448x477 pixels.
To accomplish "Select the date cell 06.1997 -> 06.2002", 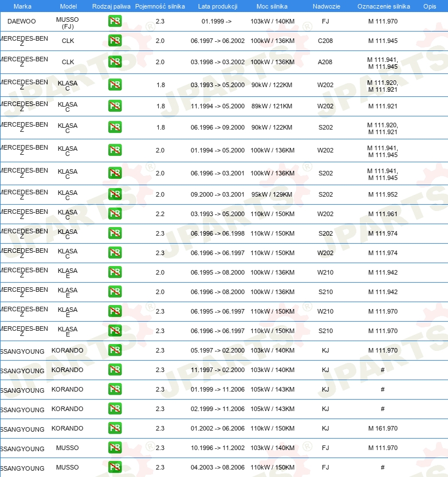I will pyautogui.click(x=218, y=41).
